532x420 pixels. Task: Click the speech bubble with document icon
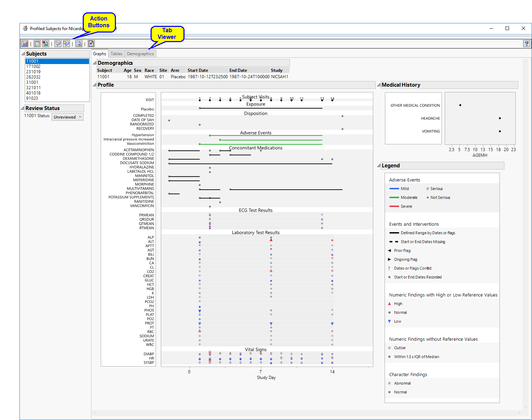pyautogui.click(x=66, y=44)
